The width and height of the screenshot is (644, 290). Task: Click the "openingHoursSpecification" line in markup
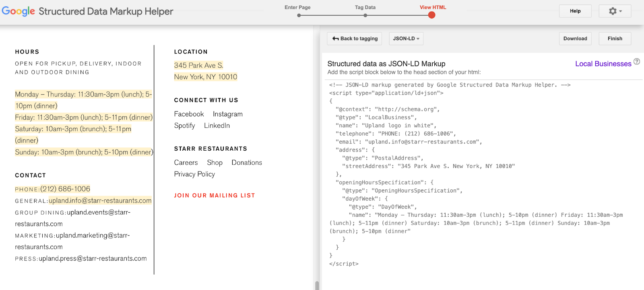pos(384,182)
